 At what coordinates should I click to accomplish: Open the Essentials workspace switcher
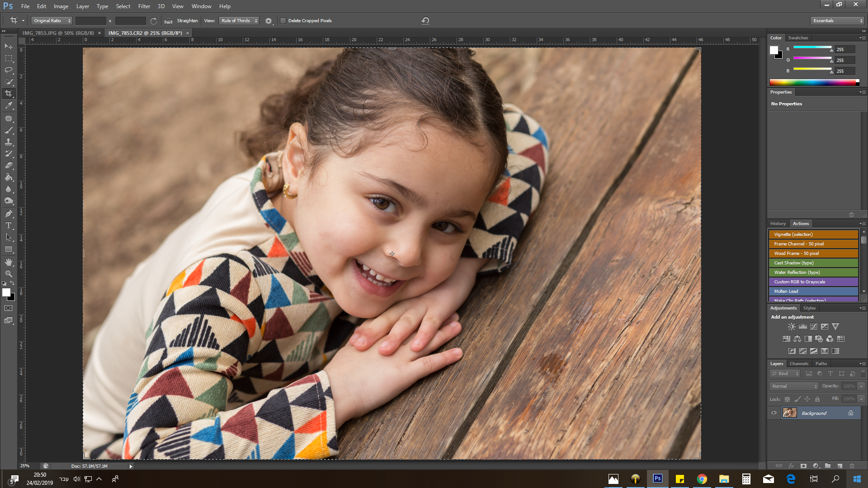[836, 20]
